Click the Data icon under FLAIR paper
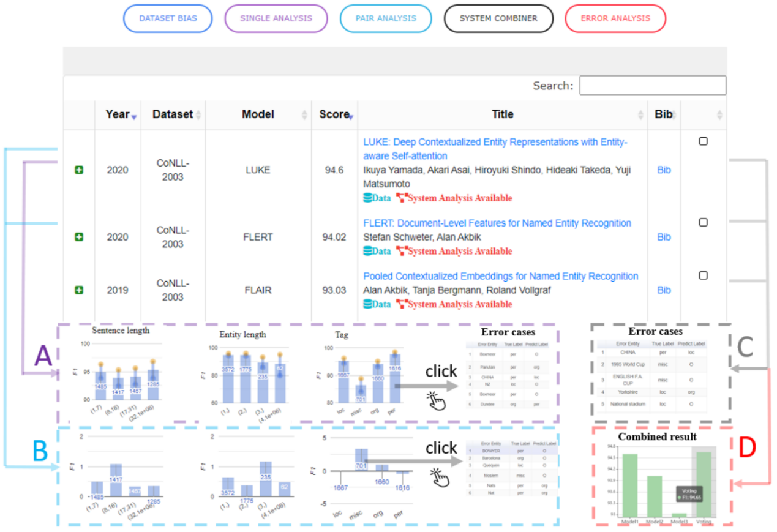 coord(368,304)
